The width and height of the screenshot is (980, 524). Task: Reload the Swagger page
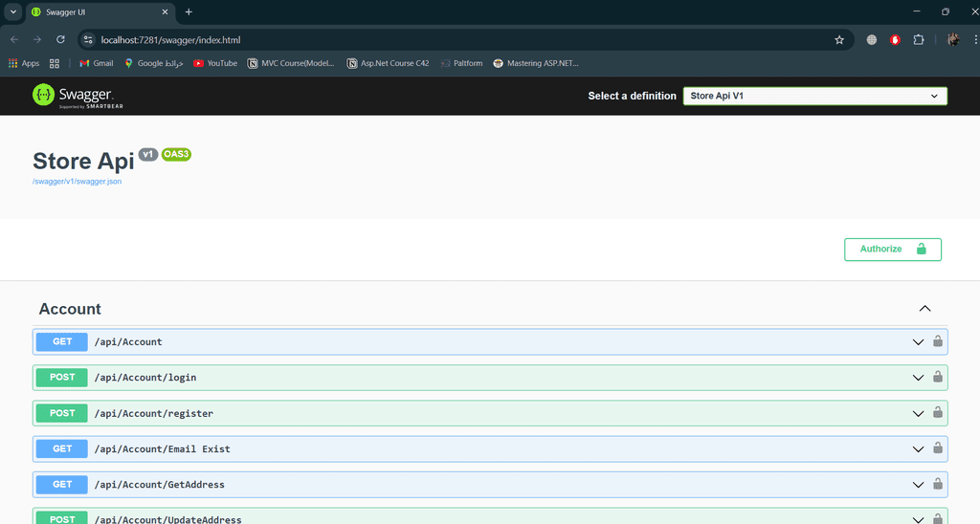pyautogui.click(x=60, y=40)
